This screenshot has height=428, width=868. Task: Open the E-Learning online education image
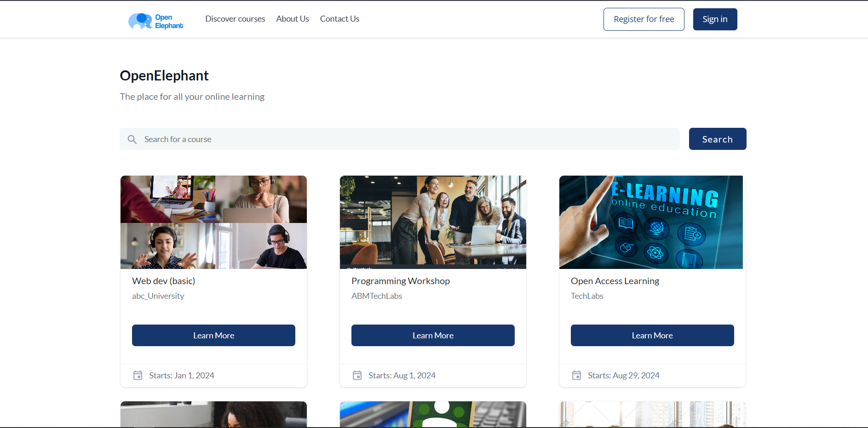pos(651,222)
